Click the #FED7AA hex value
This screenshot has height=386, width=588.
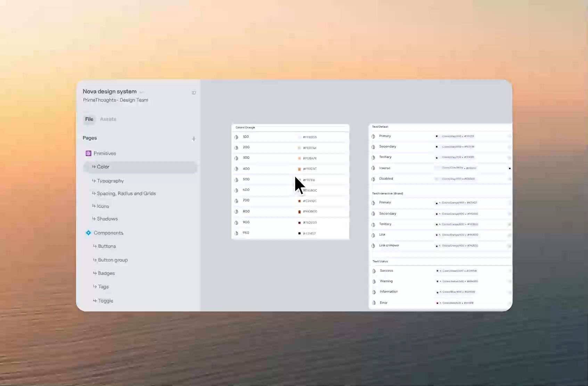point(310,148)
